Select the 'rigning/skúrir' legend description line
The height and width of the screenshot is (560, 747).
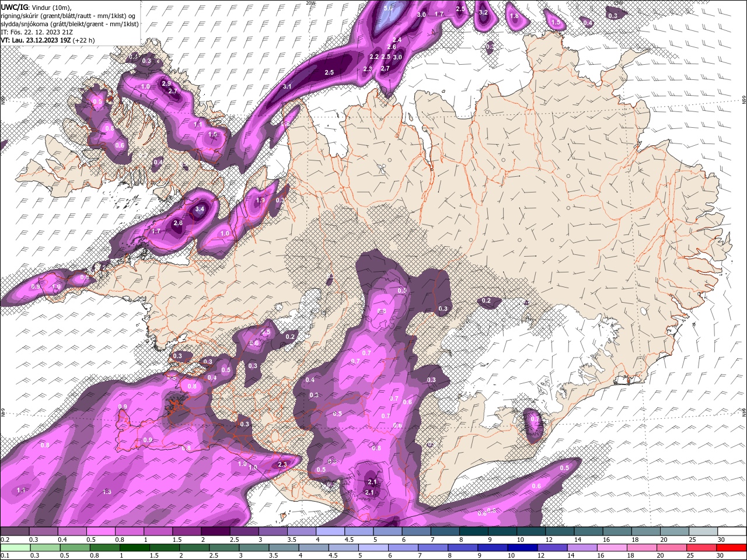[68, 15]
